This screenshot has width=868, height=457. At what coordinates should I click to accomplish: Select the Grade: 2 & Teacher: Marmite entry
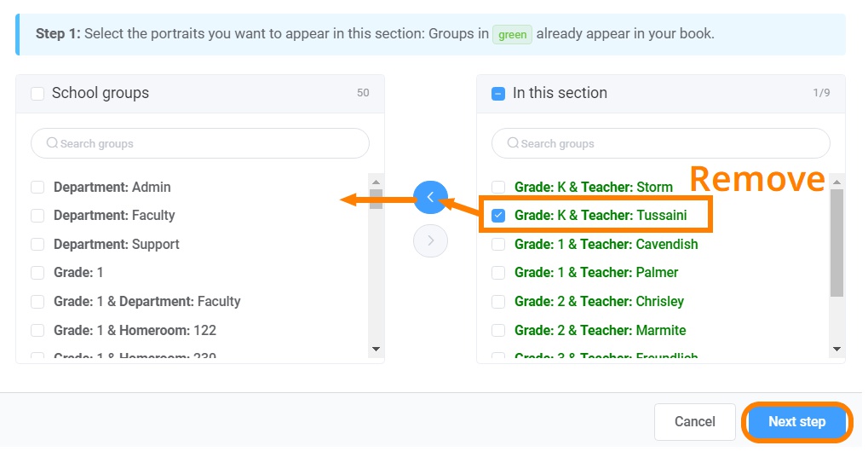[x=600, y=331]
